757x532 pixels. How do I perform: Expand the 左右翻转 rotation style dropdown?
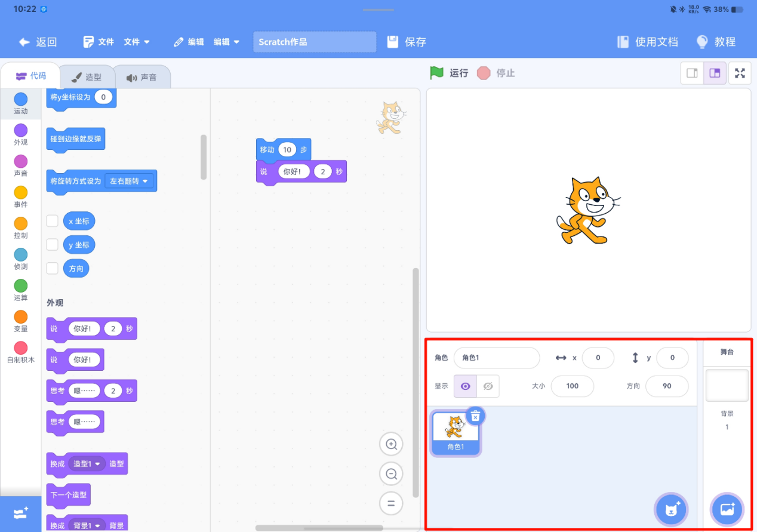click(x=130, y=181)
